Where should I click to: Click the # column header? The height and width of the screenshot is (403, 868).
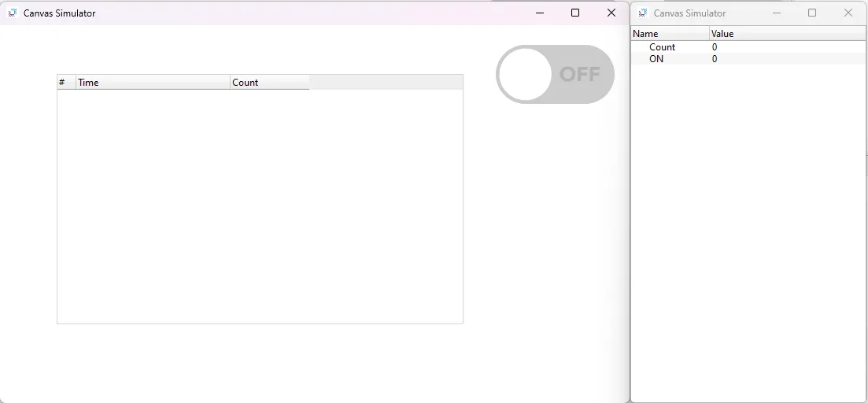66,83
